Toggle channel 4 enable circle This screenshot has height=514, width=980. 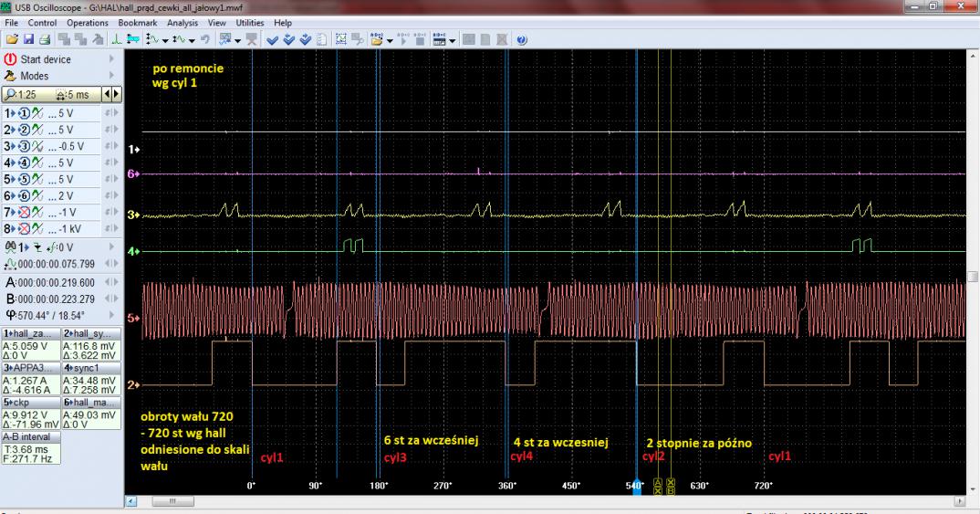coord(26,163)
